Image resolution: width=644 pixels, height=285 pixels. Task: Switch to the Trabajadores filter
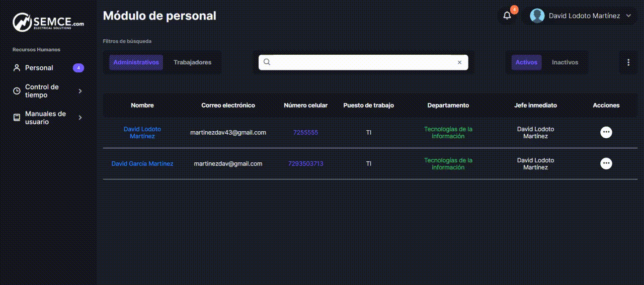coord(192,62)
